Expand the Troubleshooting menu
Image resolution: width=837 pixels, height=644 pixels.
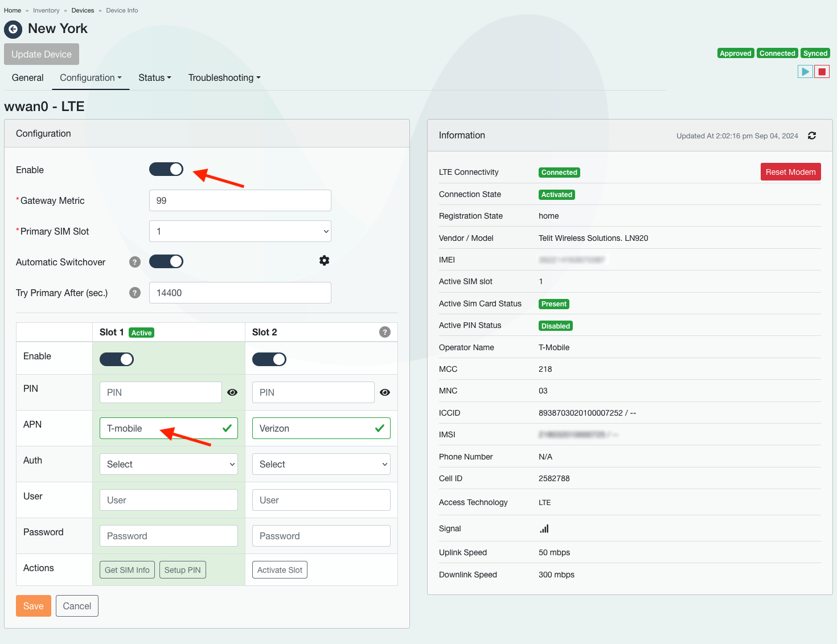224,78
